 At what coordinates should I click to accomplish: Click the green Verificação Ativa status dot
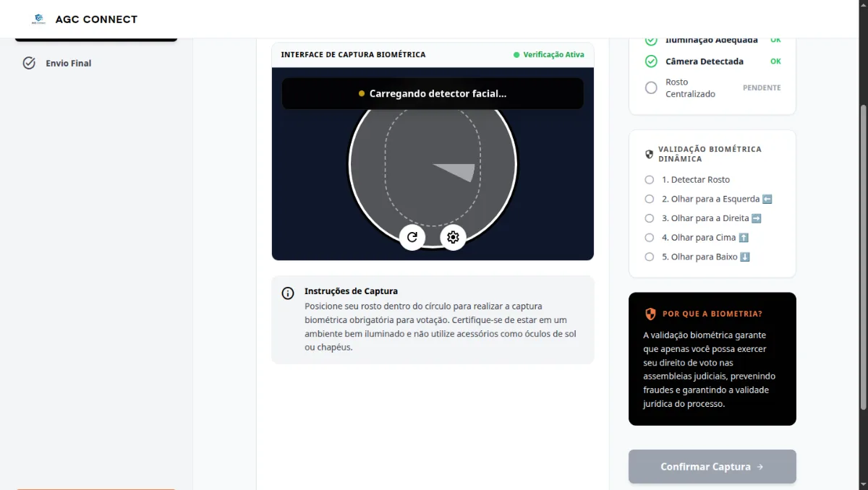[x=516, y=55]
